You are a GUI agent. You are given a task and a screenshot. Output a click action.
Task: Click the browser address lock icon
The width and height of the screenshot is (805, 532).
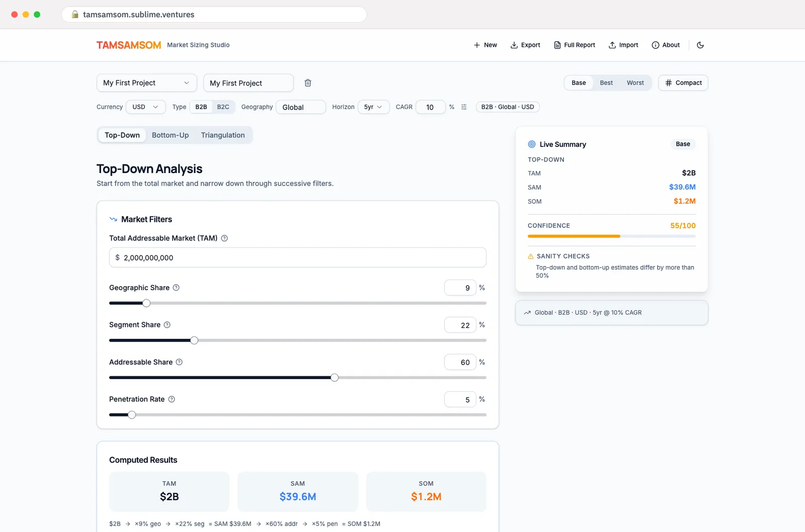75,15
